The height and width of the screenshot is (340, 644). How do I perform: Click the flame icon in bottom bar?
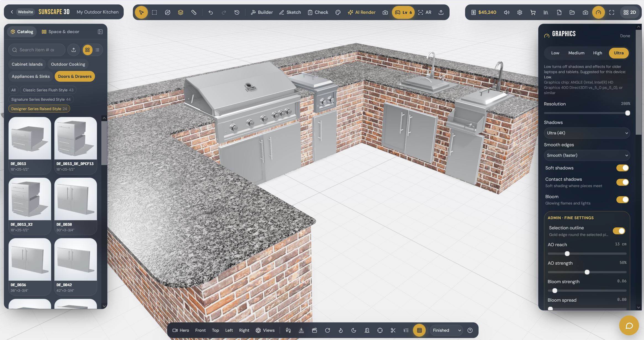[341, 330]
